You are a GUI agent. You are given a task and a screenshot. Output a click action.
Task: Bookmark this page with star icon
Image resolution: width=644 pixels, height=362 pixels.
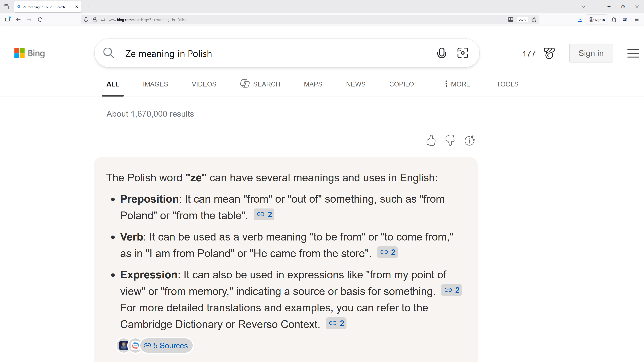pos(534,20)
